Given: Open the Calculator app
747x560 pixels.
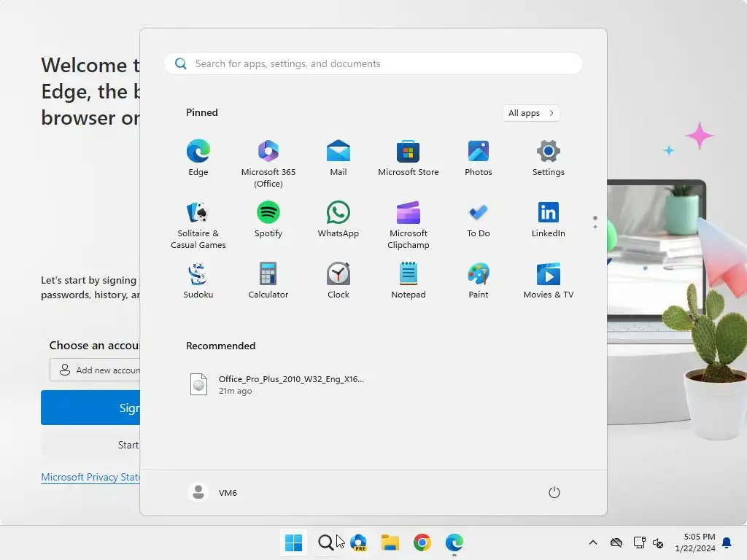Looking at the screenshot, I should (268, 281).
